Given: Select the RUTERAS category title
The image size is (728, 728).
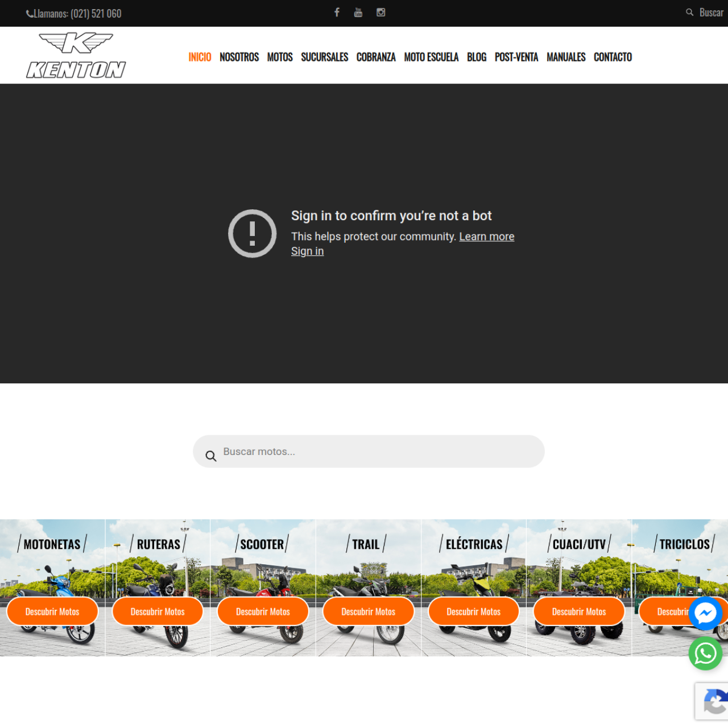Looking at the screenshot, I should [x=158, y=544].
